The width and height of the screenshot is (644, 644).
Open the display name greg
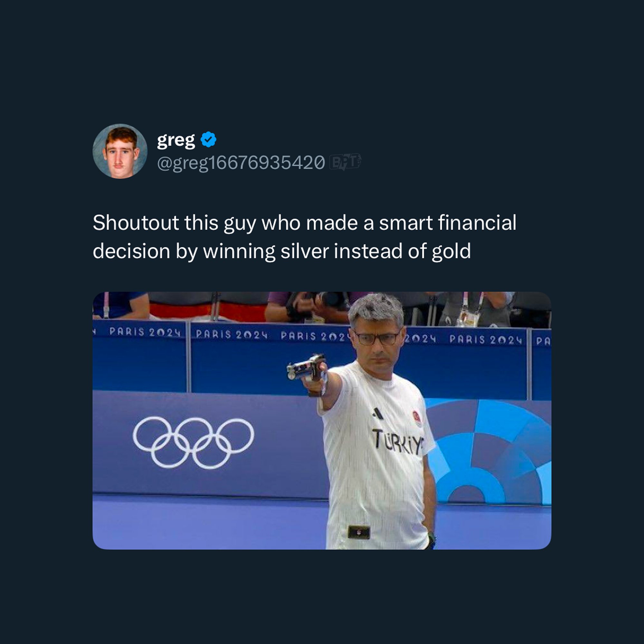pos(176,140)
